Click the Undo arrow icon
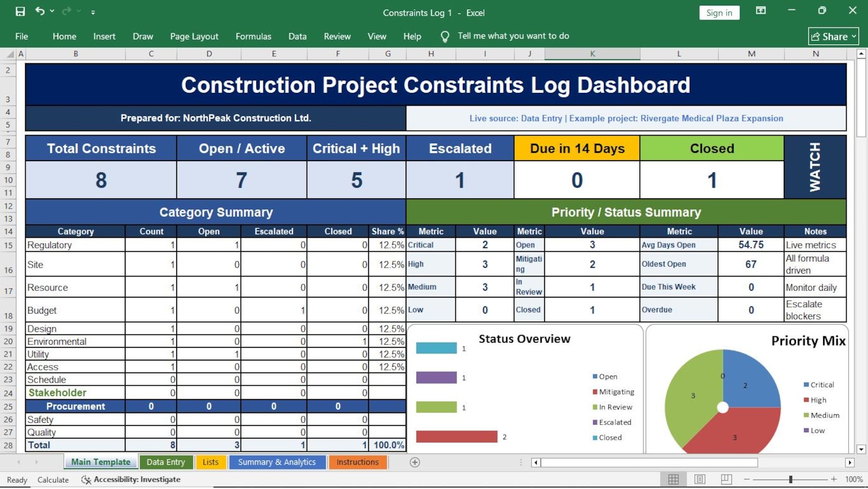 [39, 11]
